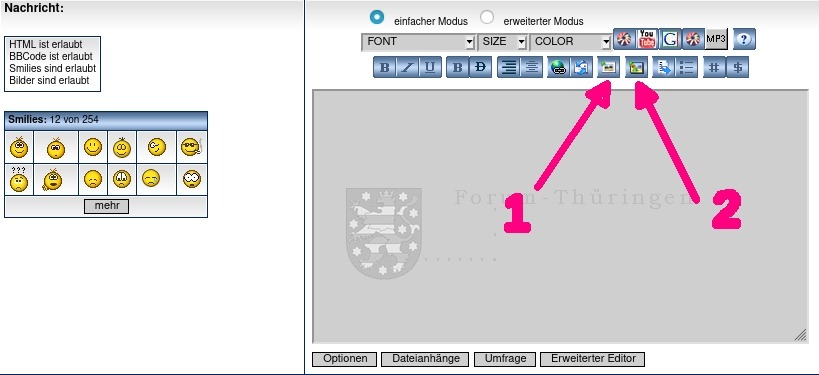Open the Optionen section
The image size is (819, 375).
point(345,359)
